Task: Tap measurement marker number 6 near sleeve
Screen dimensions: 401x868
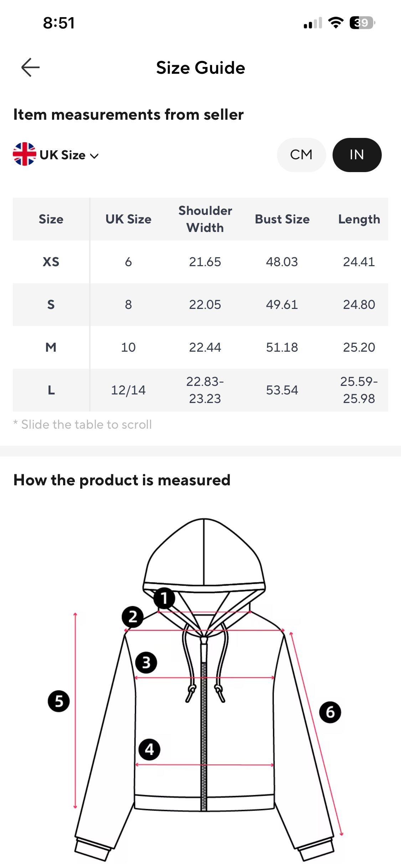Action: click(330, 712)
